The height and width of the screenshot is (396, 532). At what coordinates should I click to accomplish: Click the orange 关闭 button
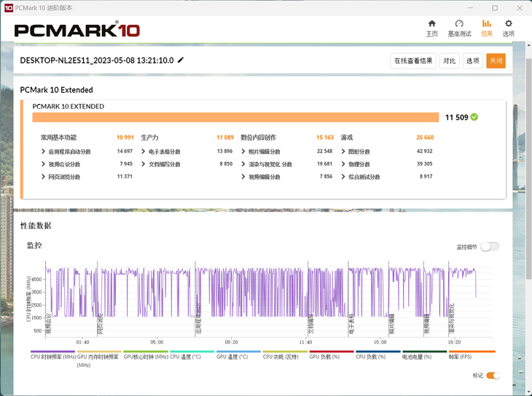[496, 61]
